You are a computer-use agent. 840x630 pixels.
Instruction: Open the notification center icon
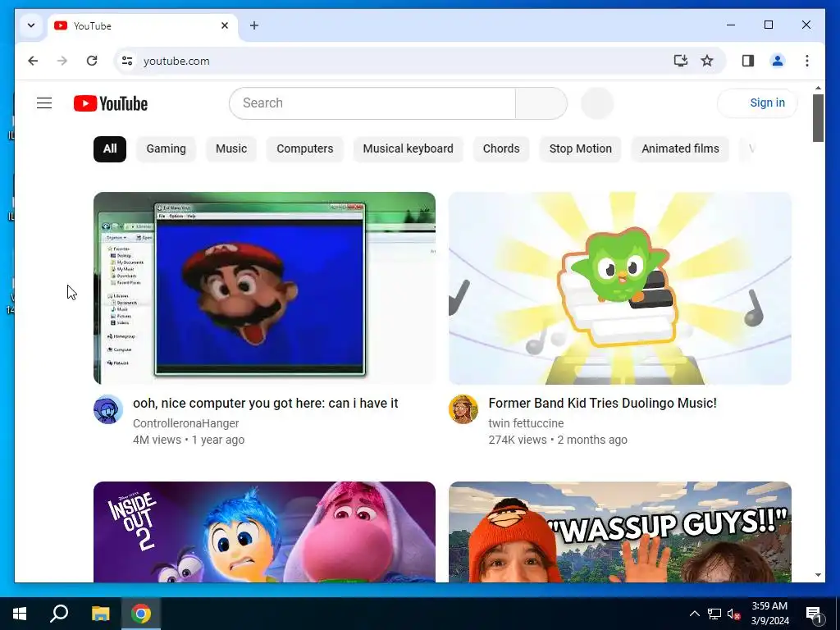(815, 614)
